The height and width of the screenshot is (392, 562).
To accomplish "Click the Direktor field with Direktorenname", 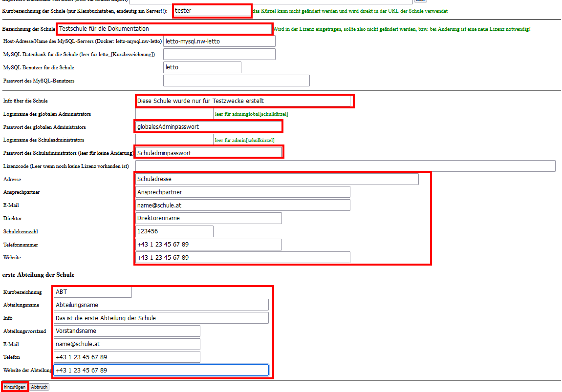I will (208, 218).
